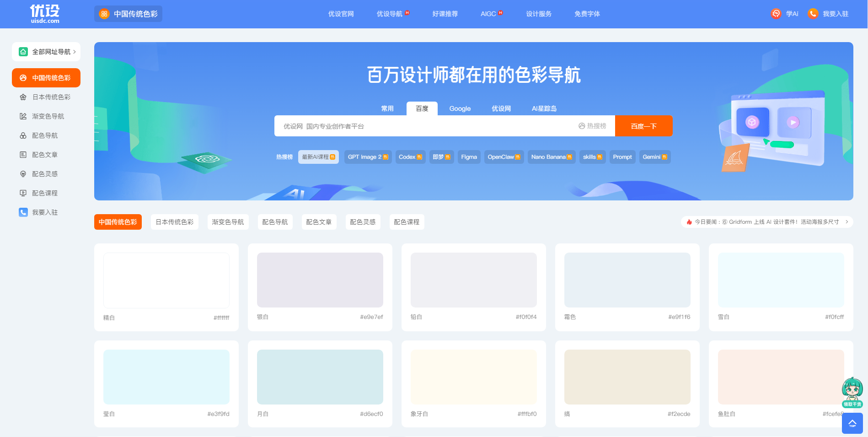868x437 pixels.
Task: Switch to the 百度 search tab
Action: 422,108
